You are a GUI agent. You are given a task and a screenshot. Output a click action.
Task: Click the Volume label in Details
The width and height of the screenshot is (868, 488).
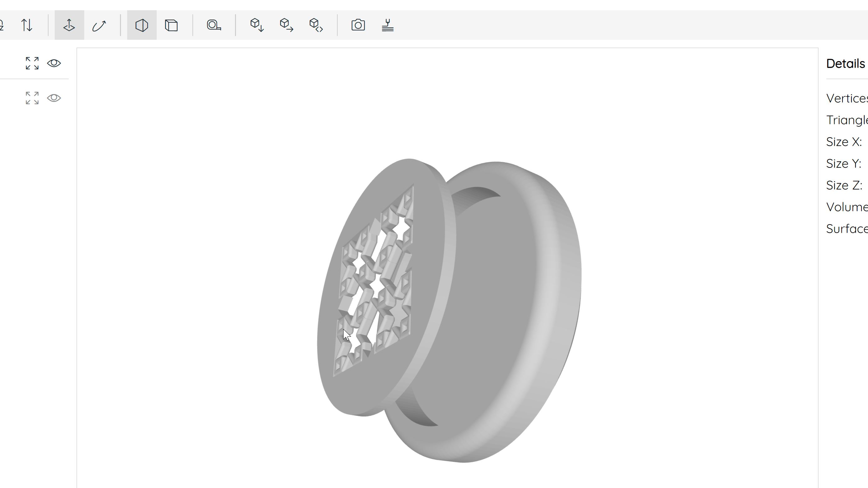pyautogui.click(x=847, y=207)
